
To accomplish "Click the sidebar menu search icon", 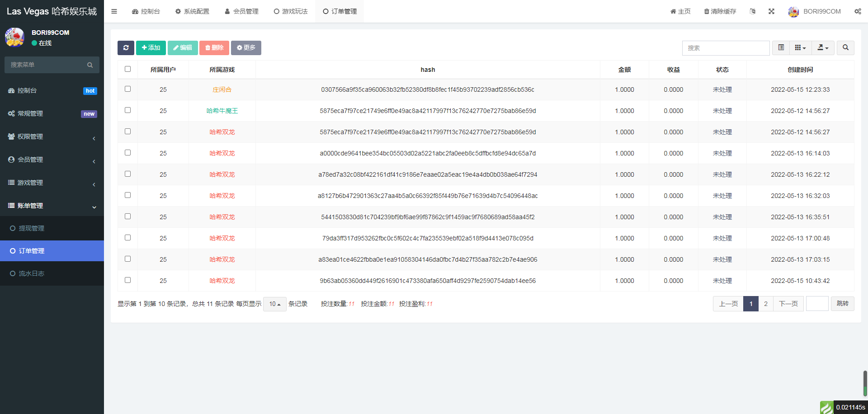I will [x=90, y=65].
